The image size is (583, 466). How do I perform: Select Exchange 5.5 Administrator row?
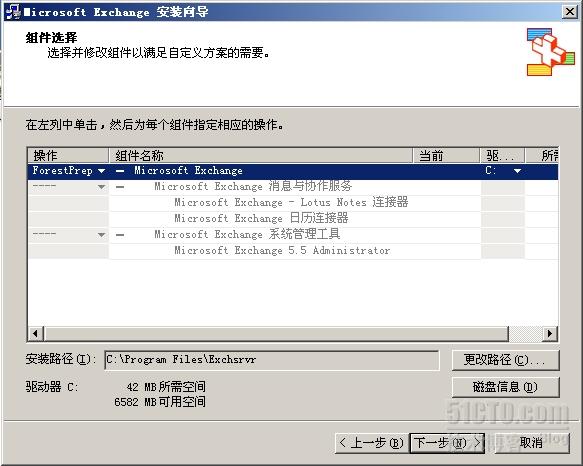click(293, 251)
